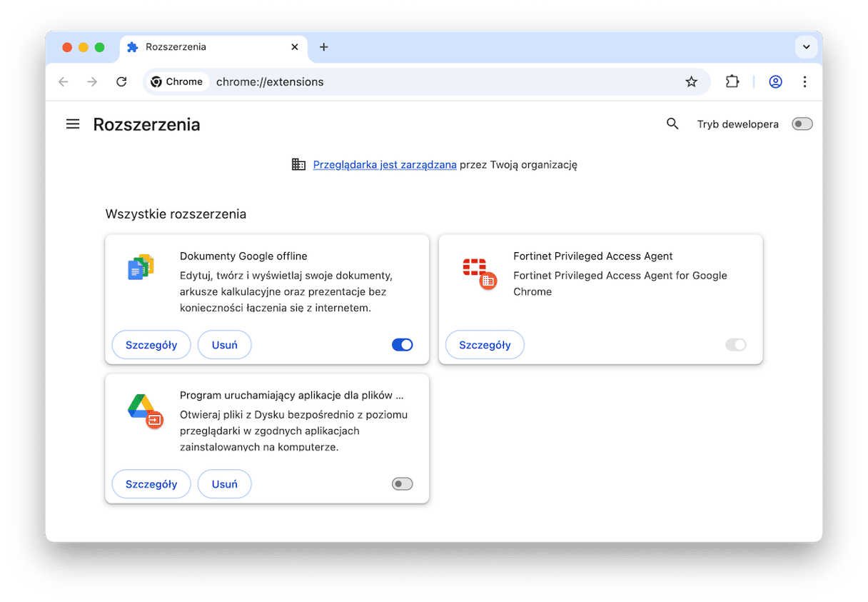Click the Chrome site info chip
The height and width of the screenshot is (602, 868).
click(177, 82)
